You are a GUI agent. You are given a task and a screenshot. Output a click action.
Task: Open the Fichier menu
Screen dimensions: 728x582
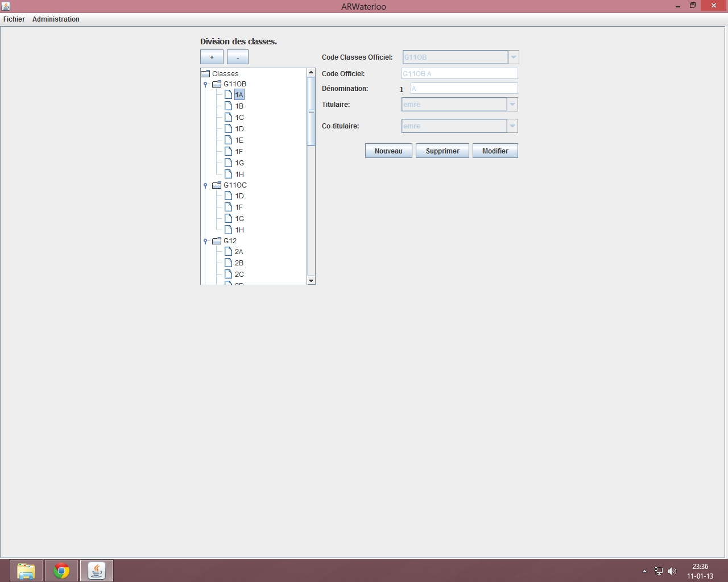pos(14,19)
